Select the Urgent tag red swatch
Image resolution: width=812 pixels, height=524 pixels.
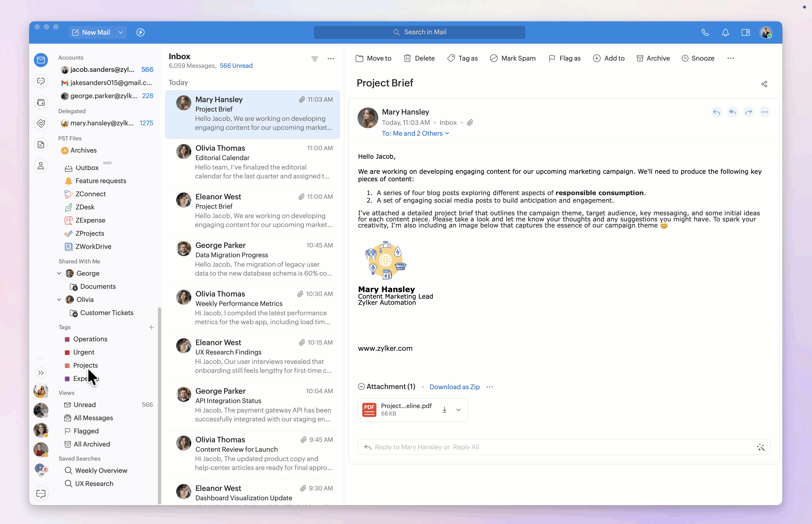click(67, 353)
